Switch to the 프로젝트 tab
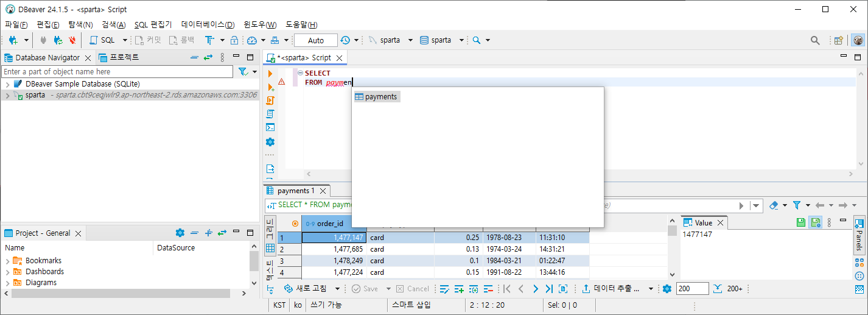Viewport: 868px width, 315px height. click(x=119, y=57)
